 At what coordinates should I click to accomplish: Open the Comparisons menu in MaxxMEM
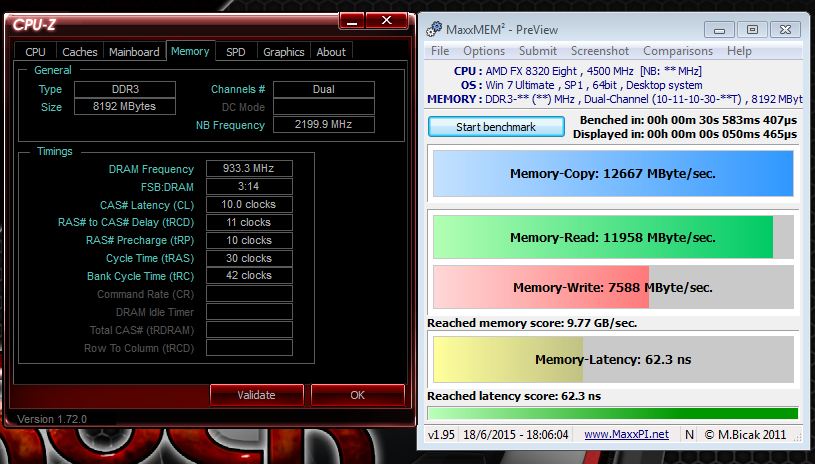[x=678, y=51]
